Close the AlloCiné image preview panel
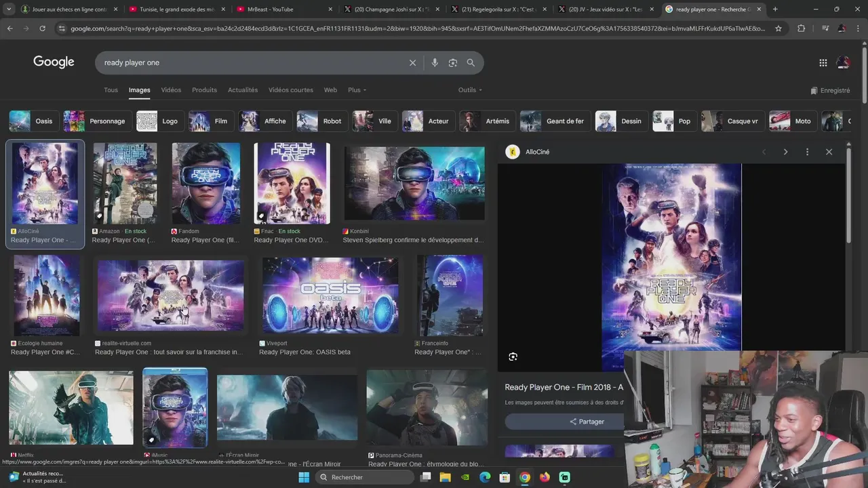Viewport: 868px width, 488px height. coord(829,152)
